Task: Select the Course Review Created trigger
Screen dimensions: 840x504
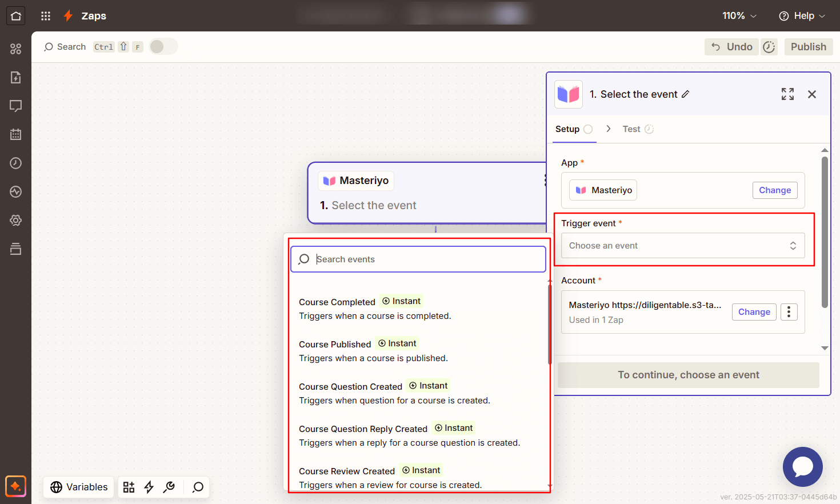Action: pyautogui.click(x=418, y=477)
